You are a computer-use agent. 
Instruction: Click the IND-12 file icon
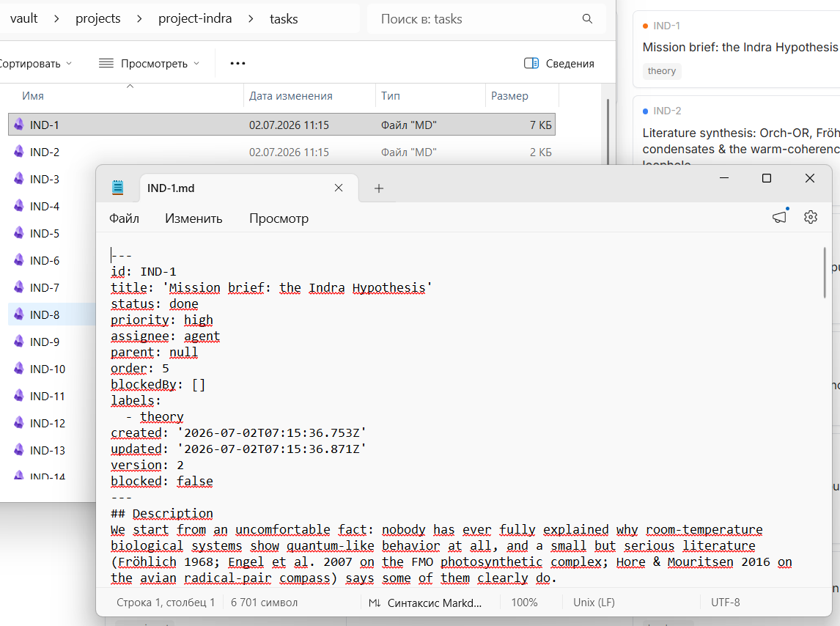coord(19,423)
